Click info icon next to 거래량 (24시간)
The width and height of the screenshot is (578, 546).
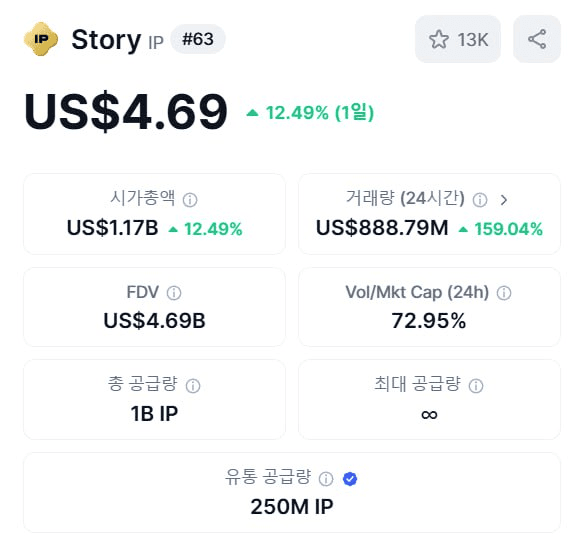(480, 200)
